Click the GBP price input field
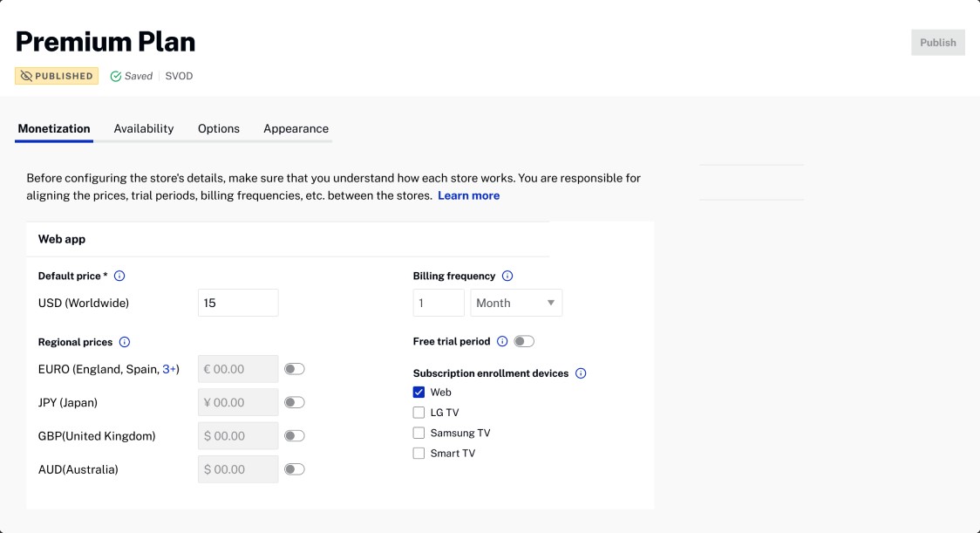Viewport: 980px width, 533px height. (x=238, y=436)
